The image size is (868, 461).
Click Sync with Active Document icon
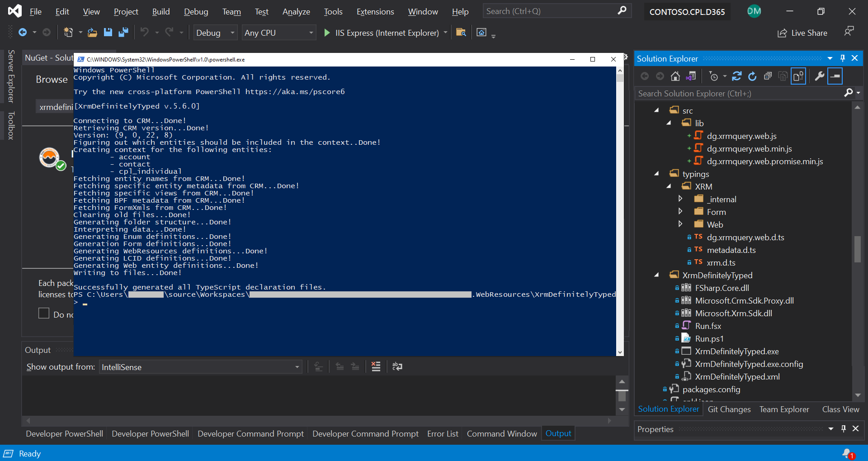tap(736, 76)
